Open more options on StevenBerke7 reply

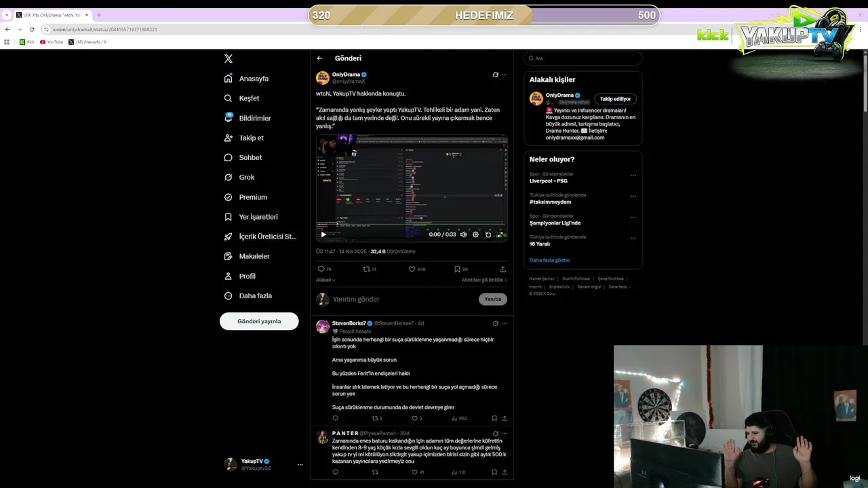pos(505,323)
